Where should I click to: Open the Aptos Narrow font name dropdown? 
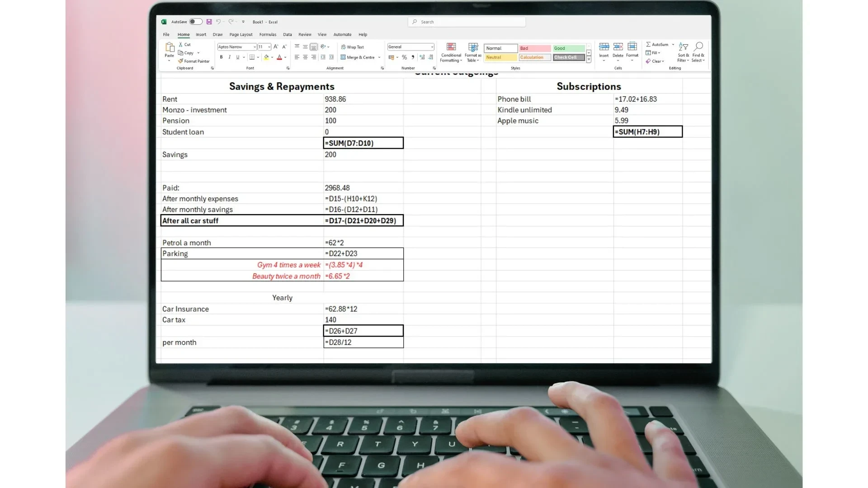(x=255, y=47)
